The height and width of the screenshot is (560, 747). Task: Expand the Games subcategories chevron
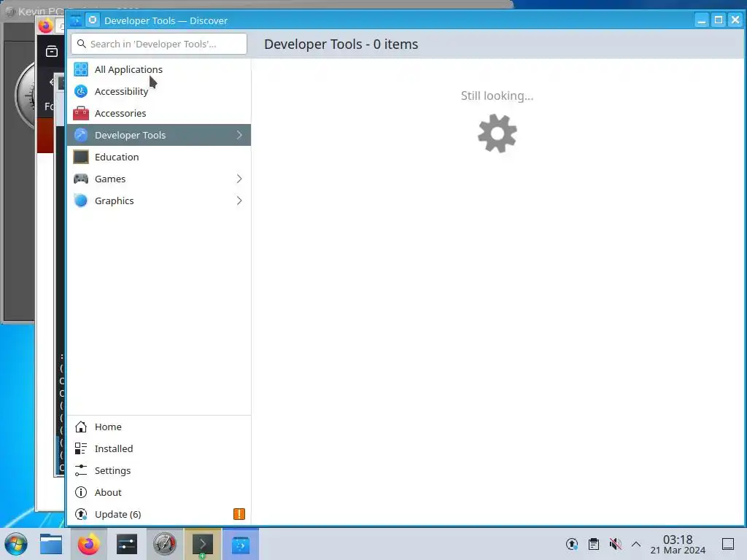click(239, 179)
